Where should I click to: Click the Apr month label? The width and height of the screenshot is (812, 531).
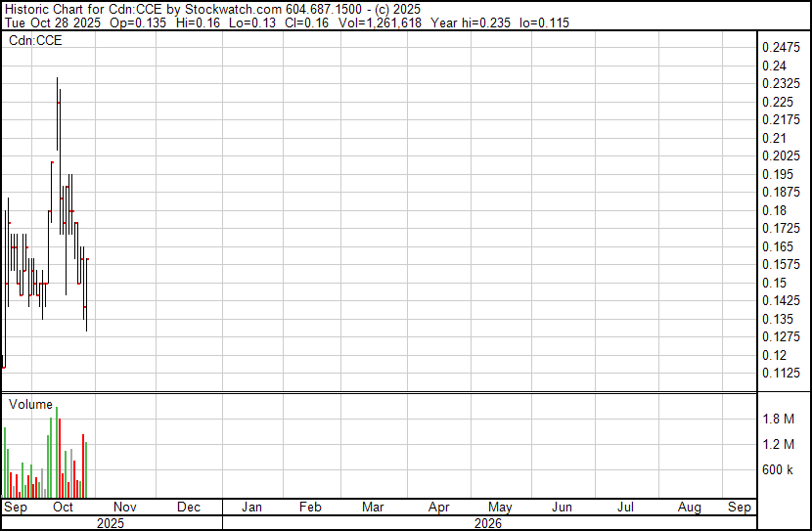[438, 507]
